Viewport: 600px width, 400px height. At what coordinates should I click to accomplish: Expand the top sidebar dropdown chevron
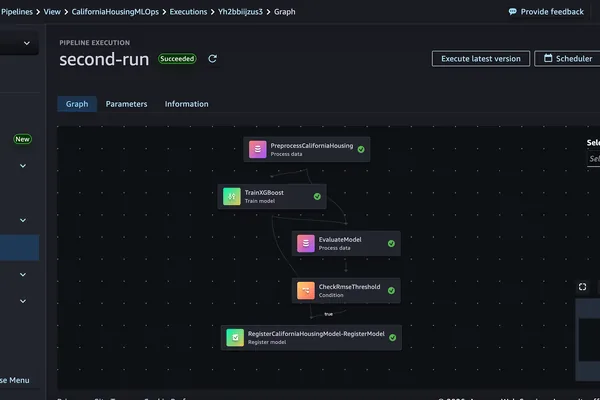point(27,43)
